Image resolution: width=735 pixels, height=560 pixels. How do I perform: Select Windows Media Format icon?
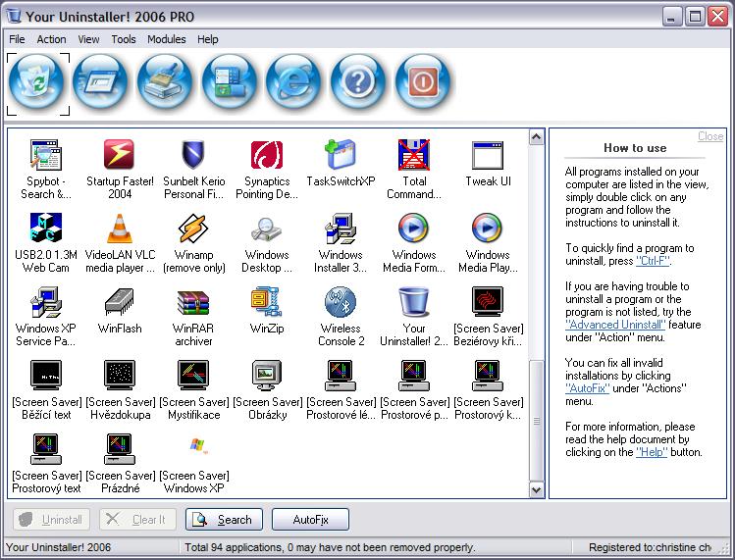[x=414, y=228]
